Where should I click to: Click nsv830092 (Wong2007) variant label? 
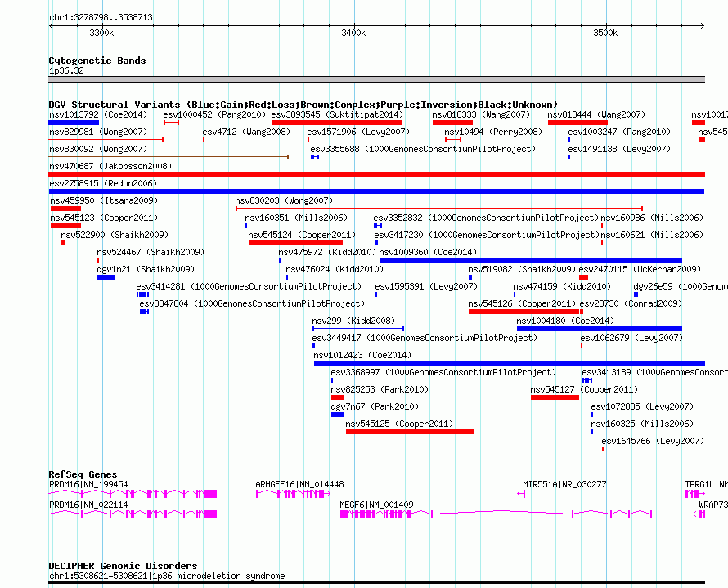coord(98,149)
